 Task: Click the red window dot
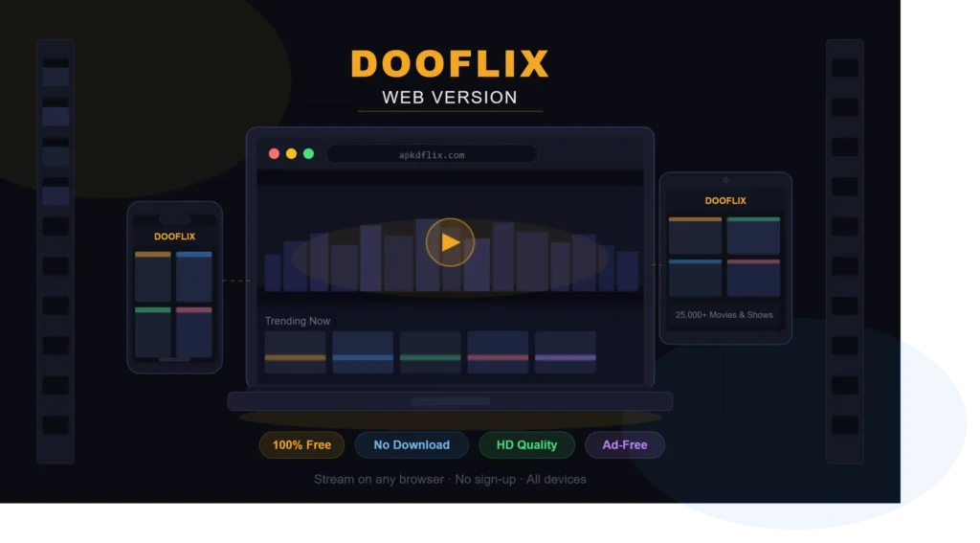(x=274, y=154)
